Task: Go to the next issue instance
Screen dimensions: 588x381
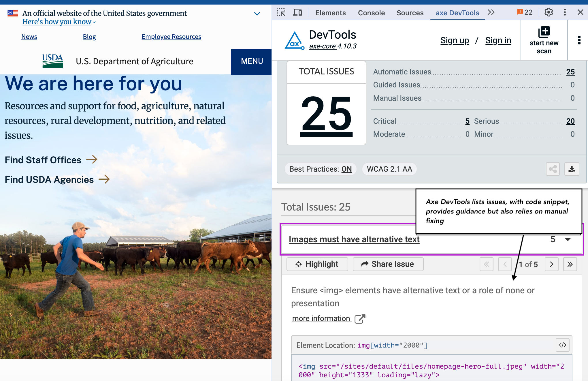Action: (x=551, y=264)
